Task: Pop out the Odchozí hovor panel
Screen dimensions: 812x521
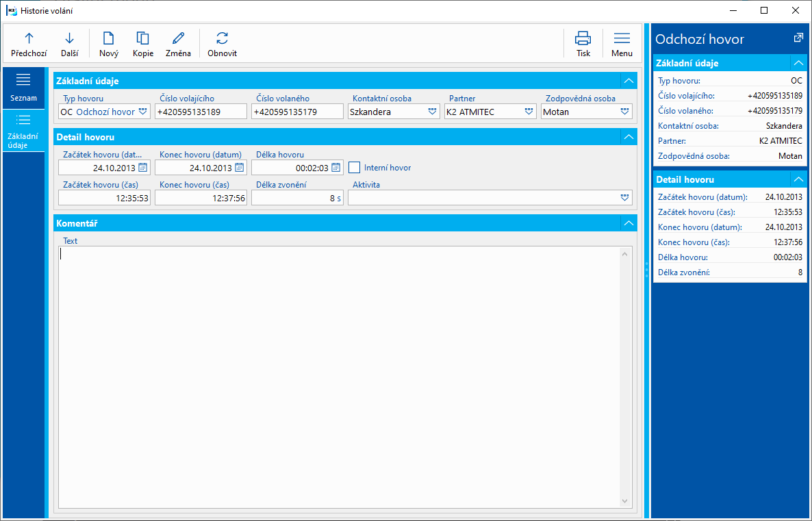Action: (x=798, y=38)
